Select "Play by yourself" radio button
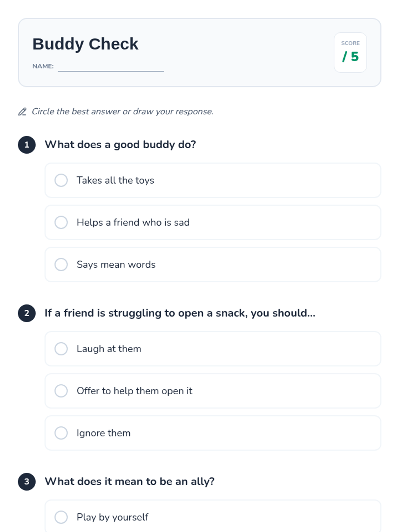Screen dimensions: 399x532 click(x=61, y=517)
